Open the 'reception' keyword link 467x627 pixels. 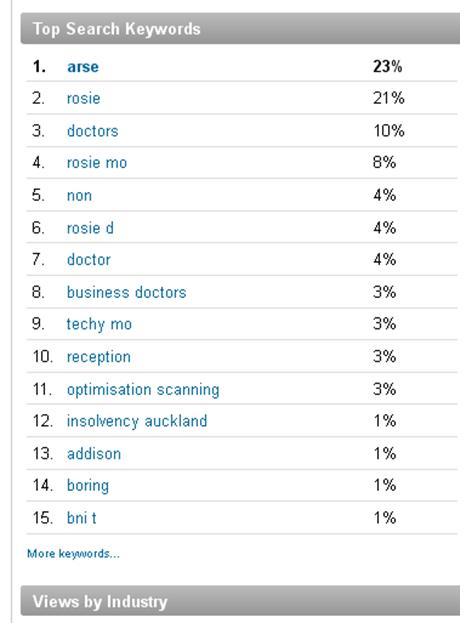tap(99, 357)
